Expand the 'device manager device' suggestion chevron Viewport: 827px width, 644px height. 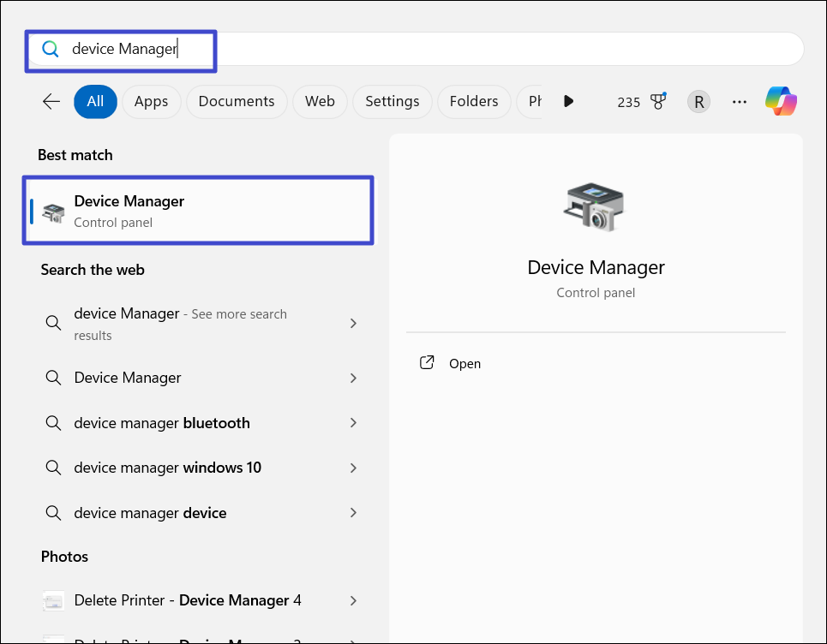pos(353,513)
